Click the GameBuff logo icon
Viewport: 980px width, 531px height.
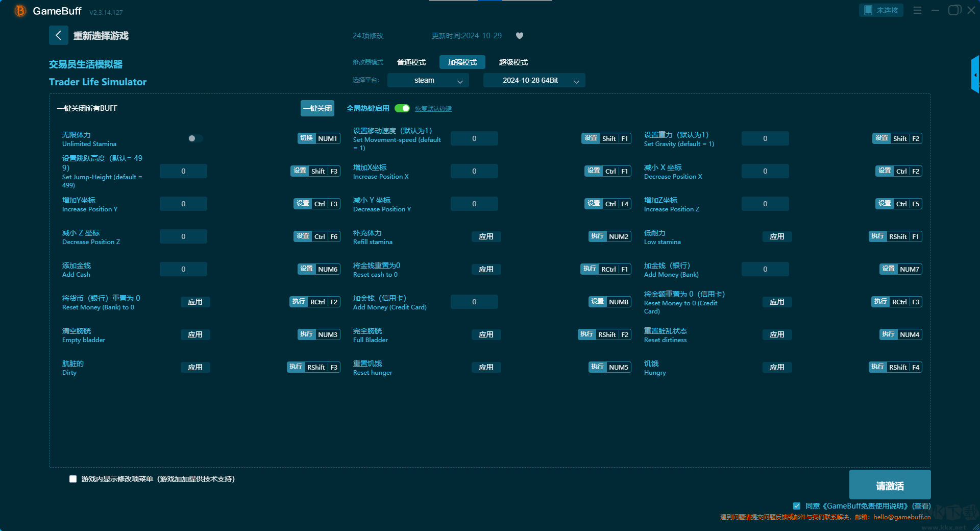[20, 11]
